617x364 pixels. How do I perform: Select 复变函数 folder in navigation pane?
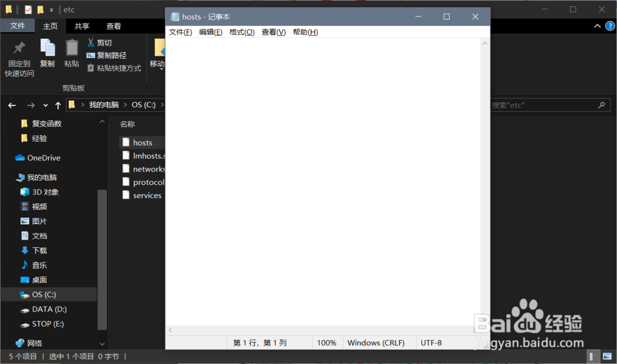pos(46,123)
